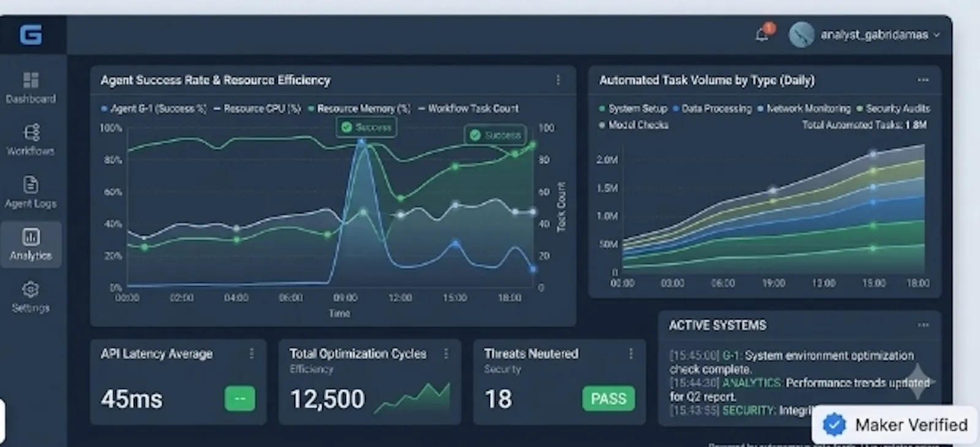The height and width of the screenshot is (447, 980).
Task: Toggle the Security Audits legend series
Action: 893,109
